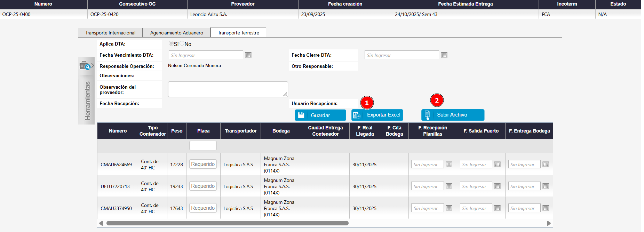Select No for Aplica DTA
Screen dimensions: 644x232
coord(182,43)
